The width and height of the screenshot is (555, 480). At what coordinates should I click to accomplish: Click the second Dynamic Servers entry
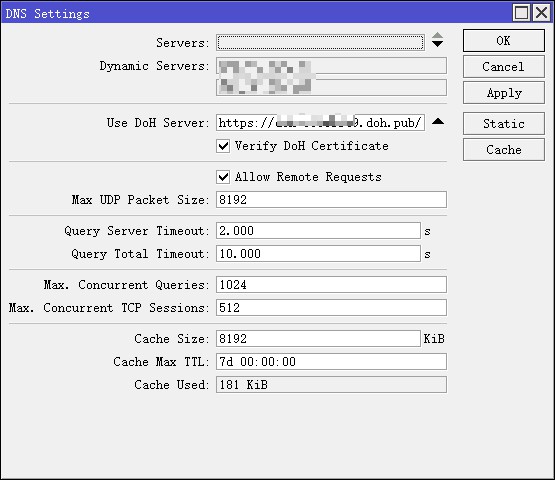[331, 87]
